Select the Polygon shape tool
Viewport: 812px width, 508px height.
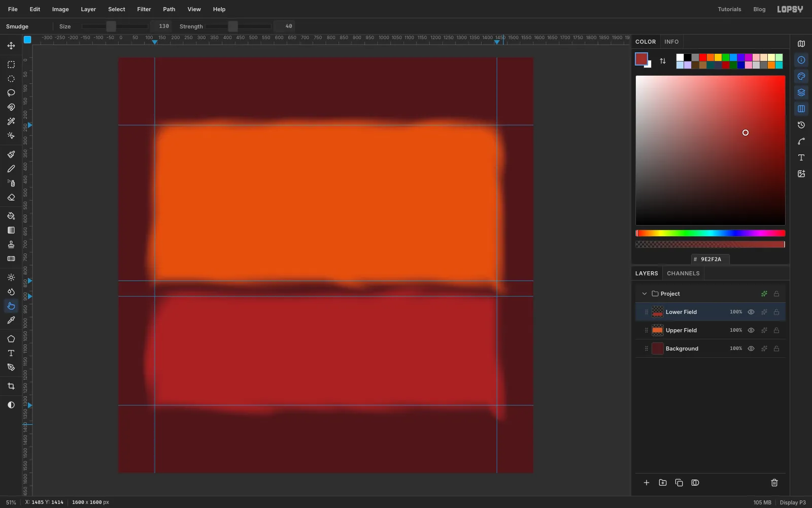(11, 339)
